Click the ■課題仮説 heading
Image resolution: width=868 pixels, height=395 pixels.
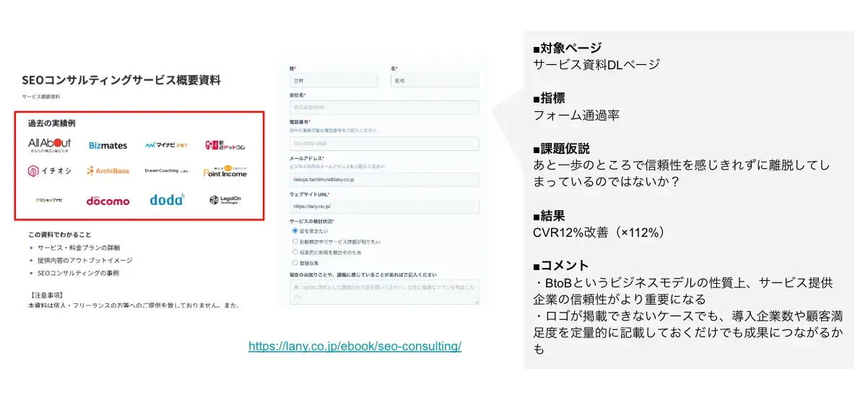(x=561, y=149)
